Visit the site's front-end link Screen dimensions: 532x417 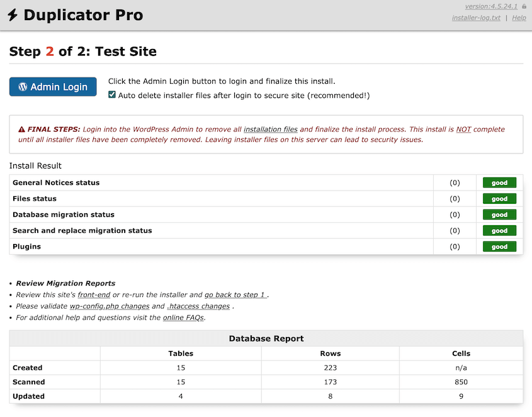click(94, 294)
